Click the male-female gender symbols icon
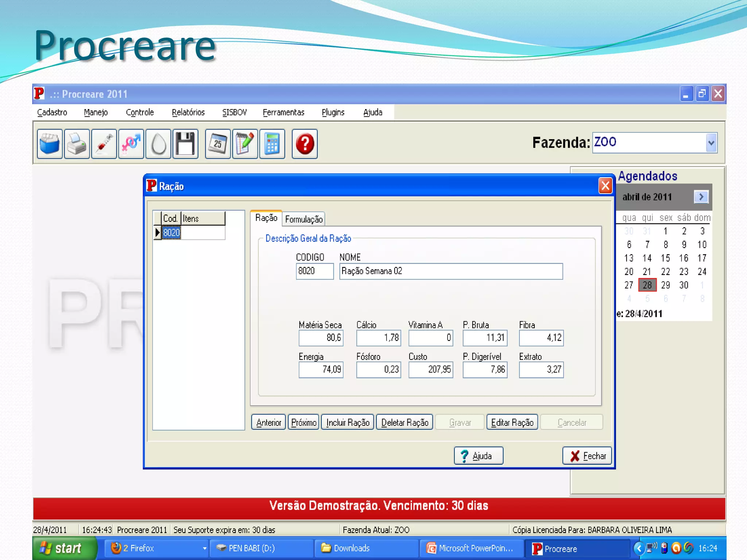Screen dimensions: 747x560 click(x=131, y=144)
